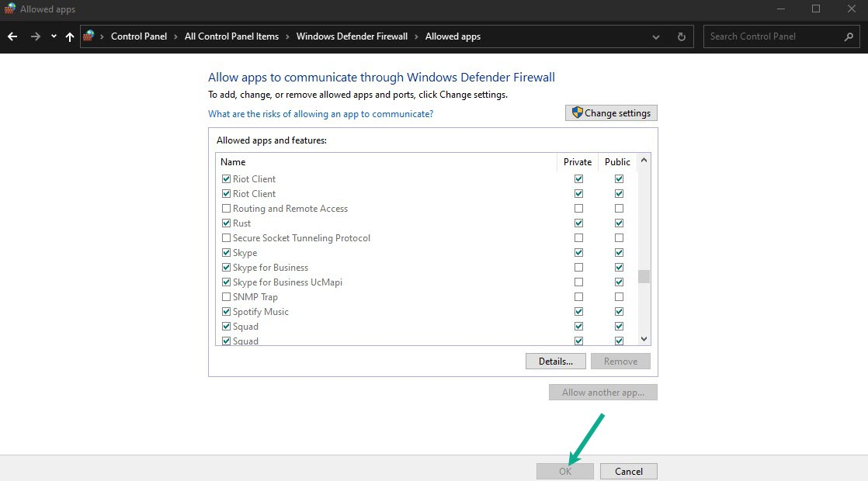Enable Private for Skype for Business
Viewport: 868px width, 481px height.
pyautogui.click(x=578, y=268)
